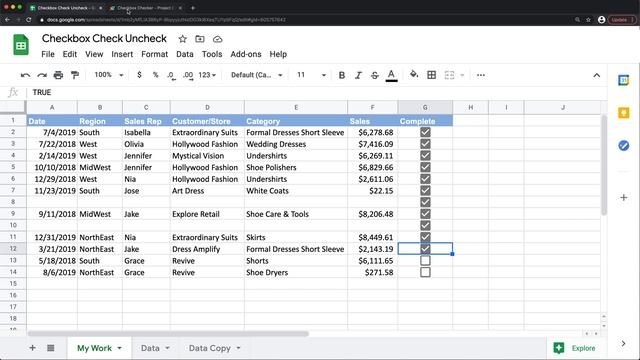Open Google Tasks in side panel

[623, 145]
